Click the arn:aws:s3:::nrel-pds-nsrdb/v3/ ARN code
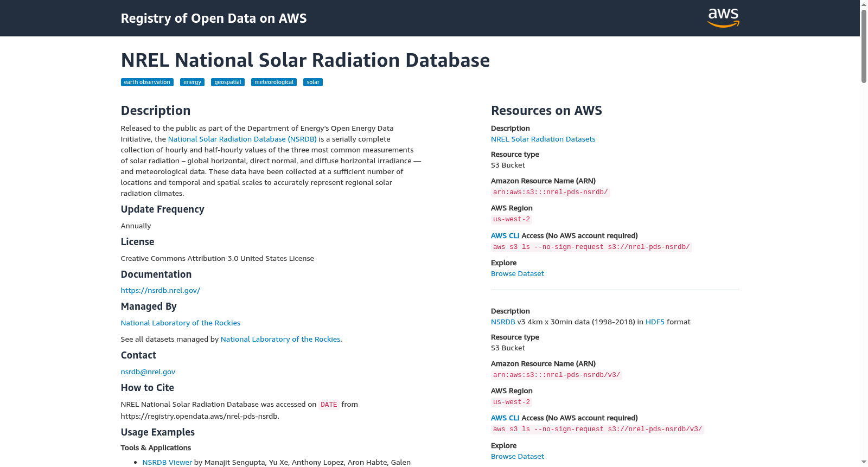 pyautogui.click(x=557, y=375)
